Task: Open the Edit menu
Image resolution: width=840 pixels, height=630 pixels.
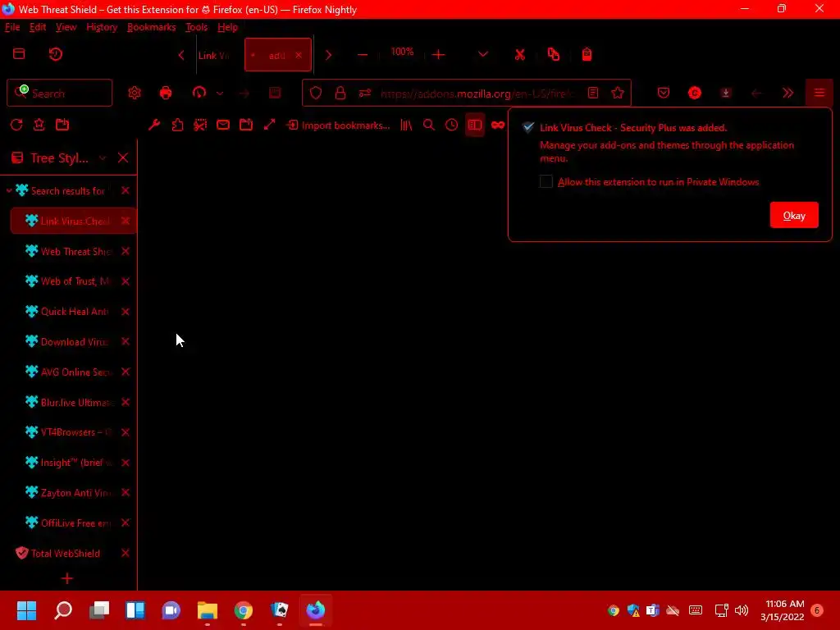Action: (x=38, y=27)
